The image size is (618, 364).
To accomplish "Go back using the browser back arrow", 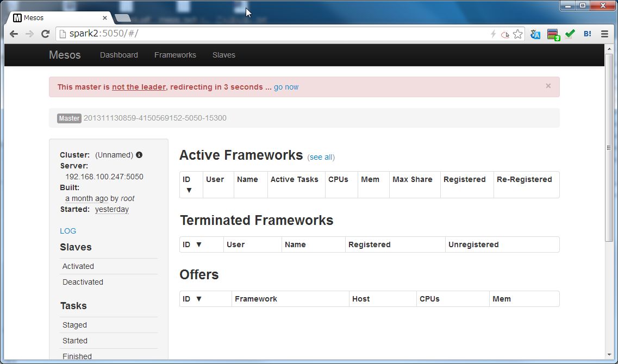I will coord(14,34).
